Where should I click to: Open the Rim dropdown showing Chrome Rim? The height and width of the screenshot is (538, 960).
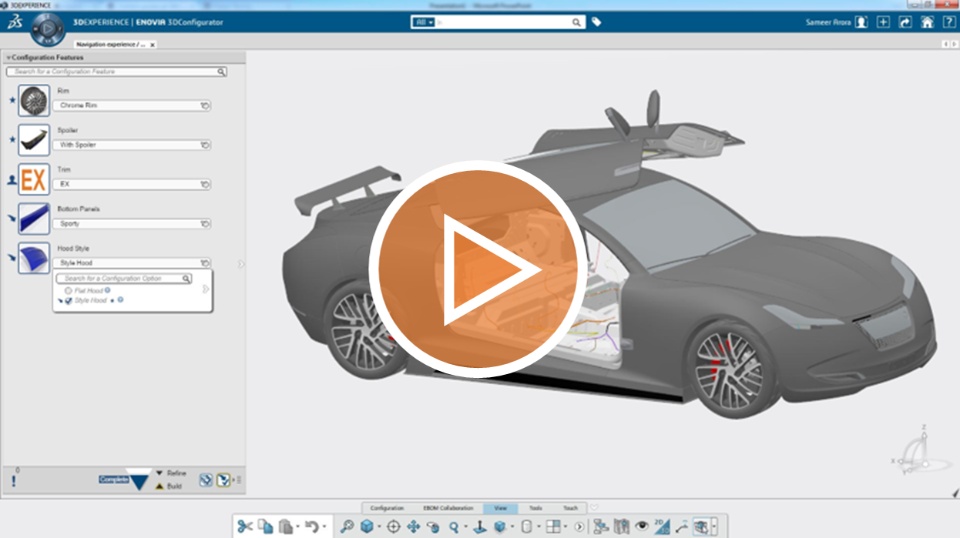(x=131, y=105)
